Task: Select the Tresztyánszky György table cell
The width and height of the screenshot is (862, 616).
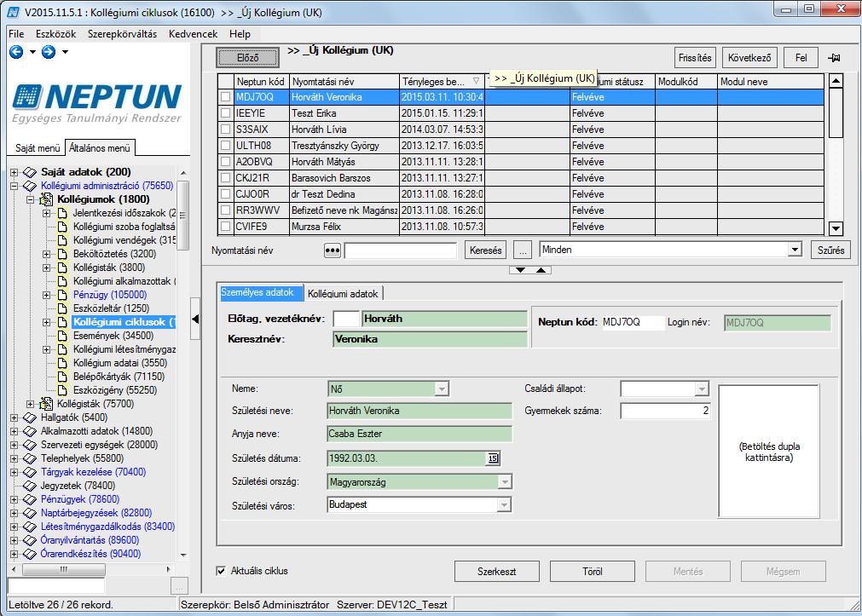Action: [x=344, y=146]
